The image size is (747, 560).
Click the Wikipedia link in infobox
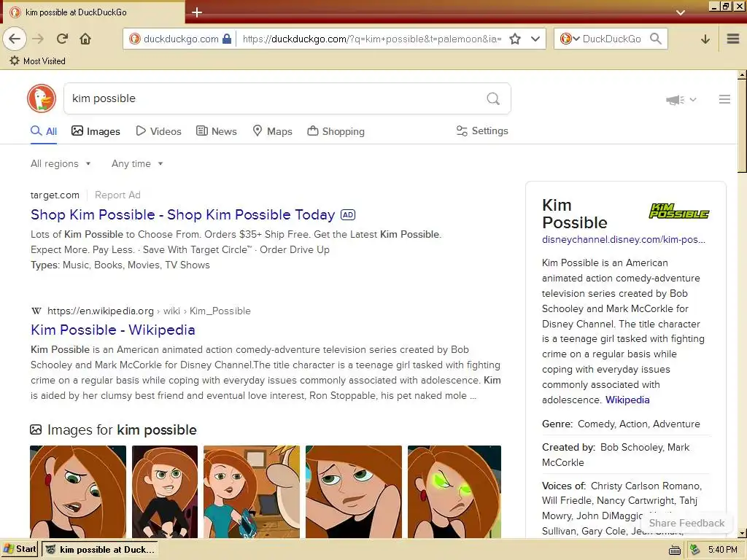627,400
